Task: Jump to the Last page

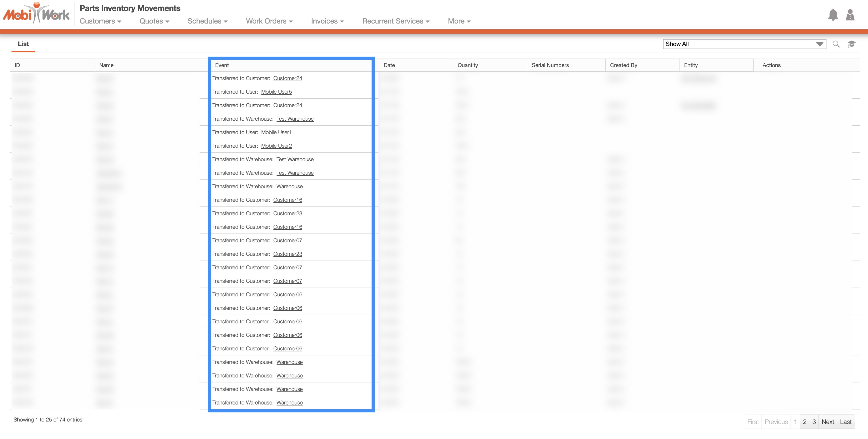Action: coord(845,422)
